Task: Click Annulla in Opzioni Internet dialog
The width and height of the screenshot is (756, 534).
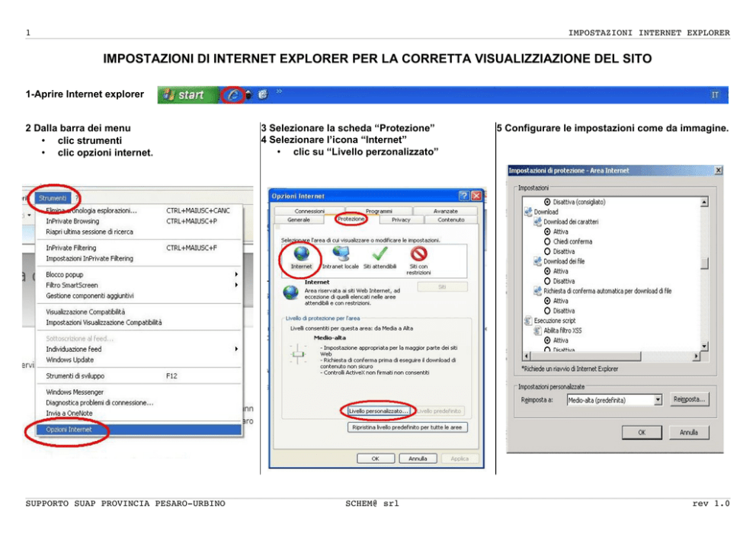Action: coord(418,459)
